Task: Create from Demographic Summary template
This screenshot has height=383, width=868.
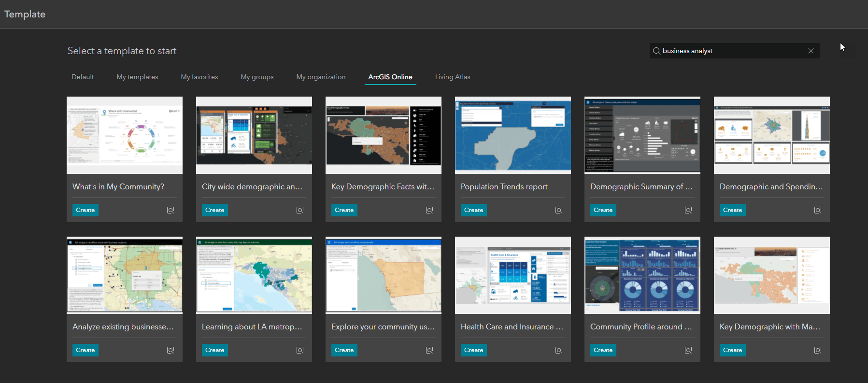Action: pyautogui.click(x=603, y=210)
